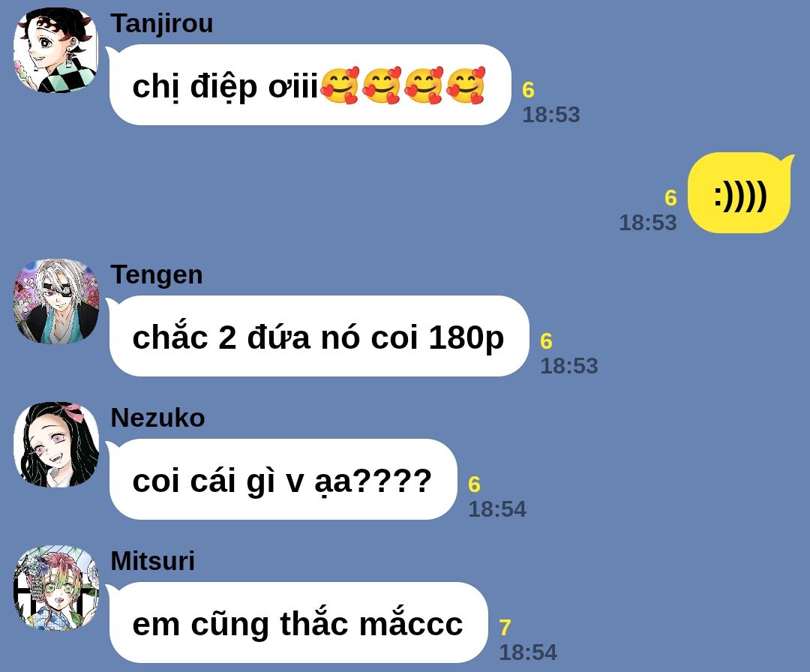Open Tengen's profile avatar
This screenshot has height=672, width=810.
pyautogui.click(x=55, y=301)
